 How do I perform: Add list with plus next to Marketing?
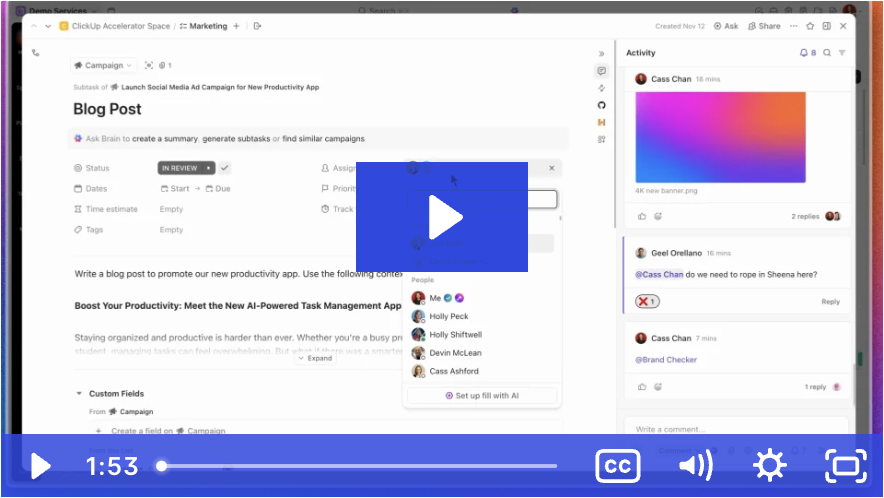pyautogui.click(x=236, y=26)
